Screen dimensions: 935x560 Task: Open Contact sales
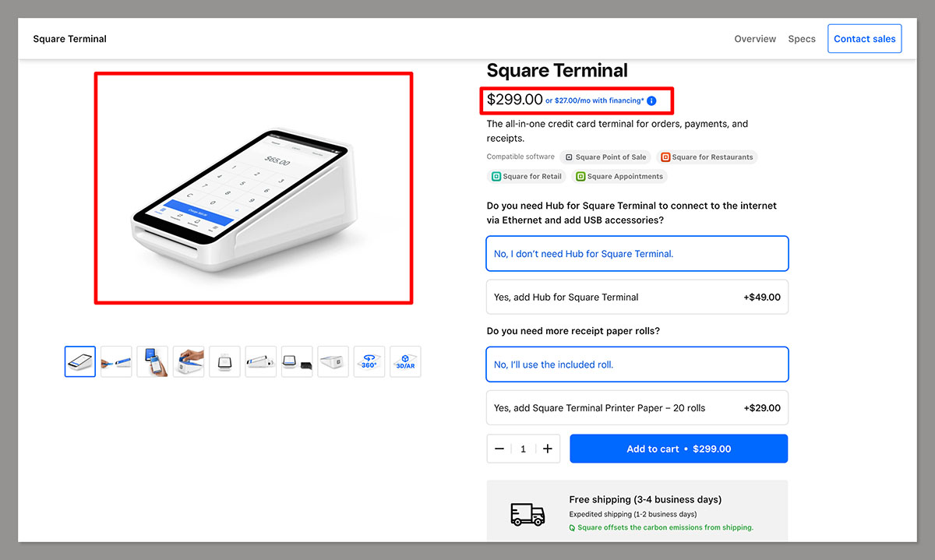(x=864, y=38)
